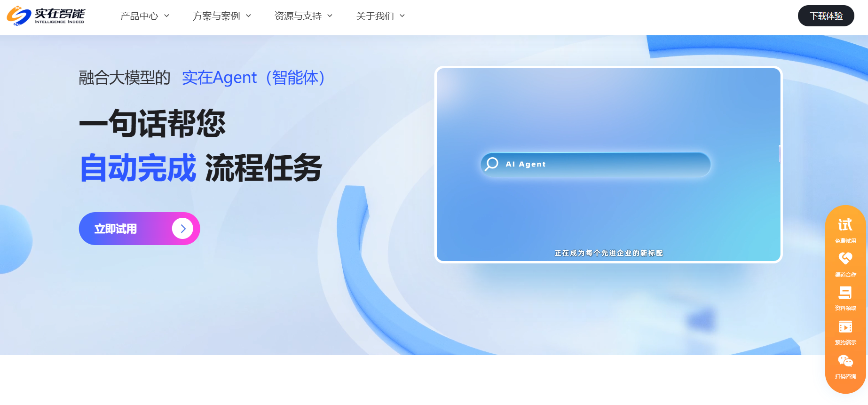Click the 流程任务 headline text
This screenshot has width=868, height=405.
point(263,168)
